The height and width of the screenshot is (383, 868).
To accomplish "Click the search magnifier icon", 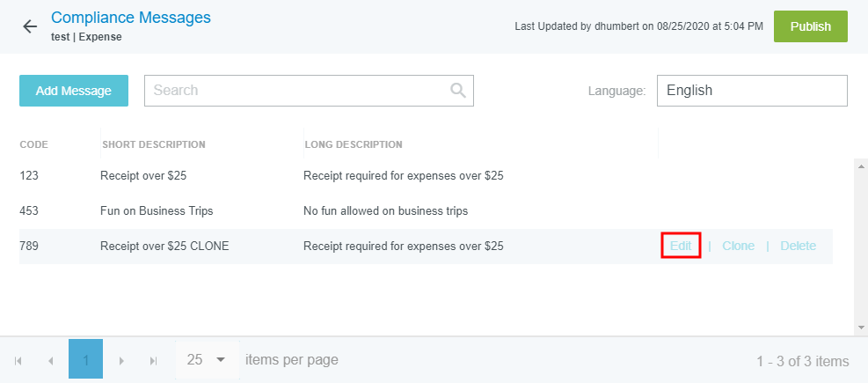I will point(457,90).
